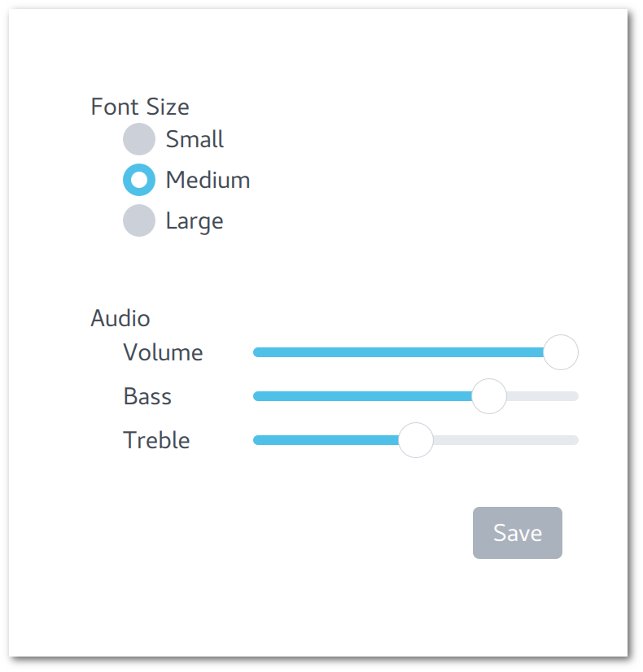Click the Volume slider handle
Viewport: 643px width, 672px height.
(x=561, y=352)
